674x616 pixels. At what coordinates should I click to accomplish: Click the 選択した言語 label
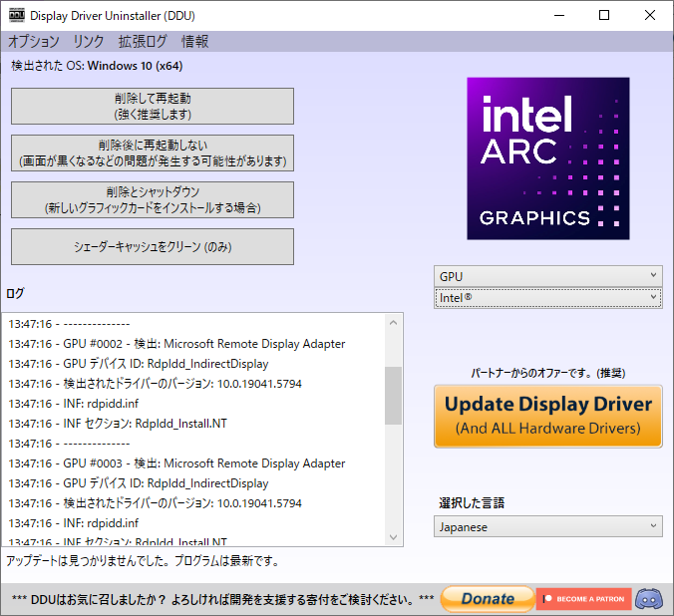[472, 503]
